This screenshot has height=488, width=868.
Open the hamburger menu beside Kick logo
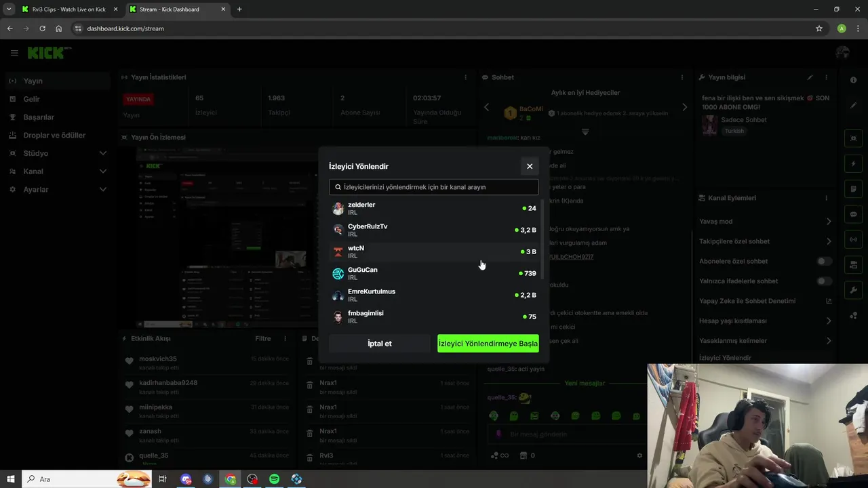pyautogui.click(x=14, y=53)
